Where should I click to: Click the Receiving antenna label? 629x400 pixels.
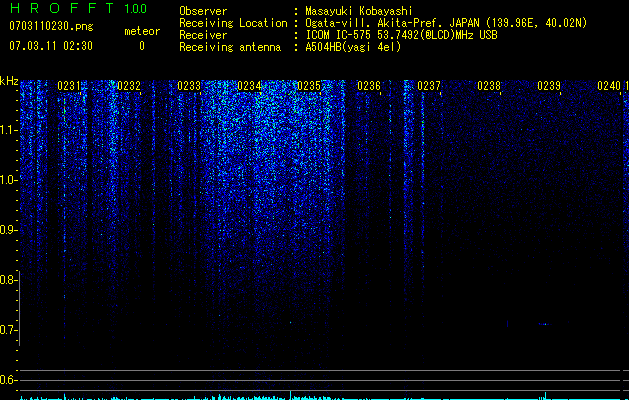click(230, 47)
